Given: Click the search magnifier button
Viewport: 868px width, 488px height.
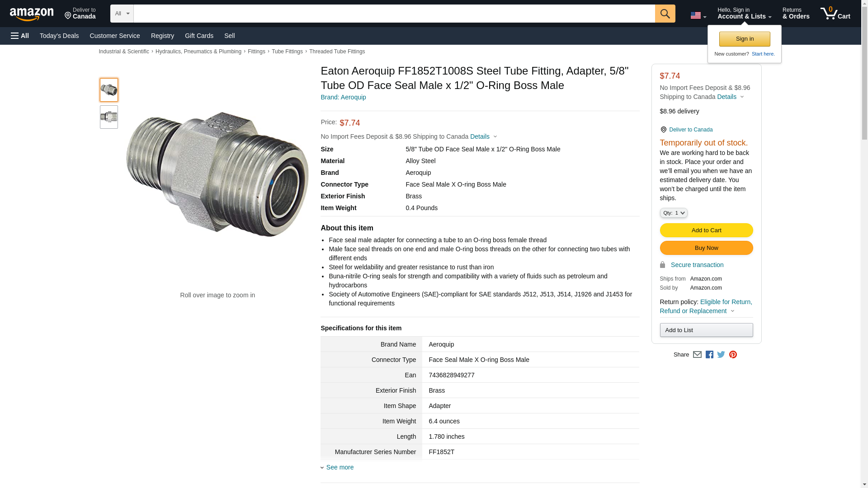Looking at the screenshot, I should (665, 14).
